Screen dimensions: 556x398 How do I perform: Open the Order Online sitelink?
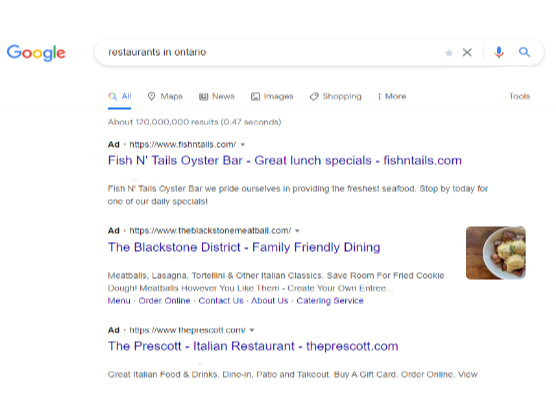pyautogui.click(x=165, y=301)
